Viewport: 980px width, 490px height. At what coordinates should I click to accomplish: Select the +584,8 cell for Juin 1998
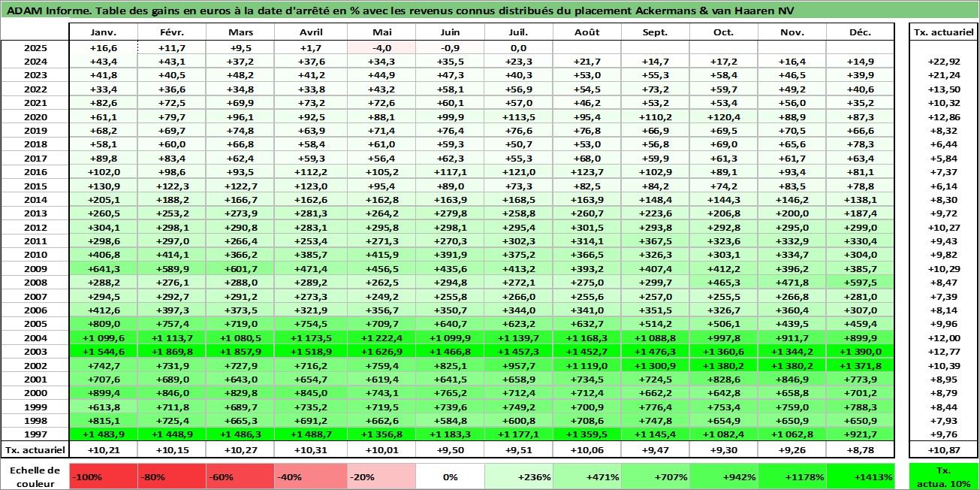tap(449, 421)
